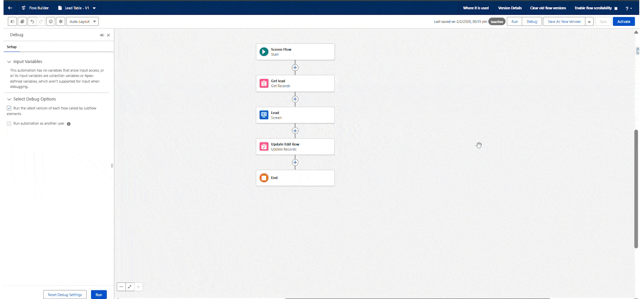
Task: Expand Save As New Version dropdown arrow
Action: (x=589, y=22)
